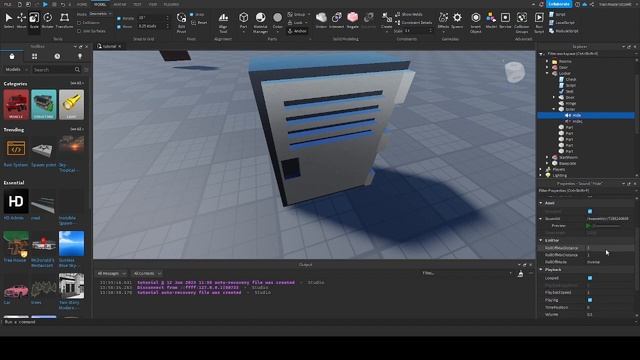
Task: Toggle the Snap pivot checkbox
Action: click(191, 14)
